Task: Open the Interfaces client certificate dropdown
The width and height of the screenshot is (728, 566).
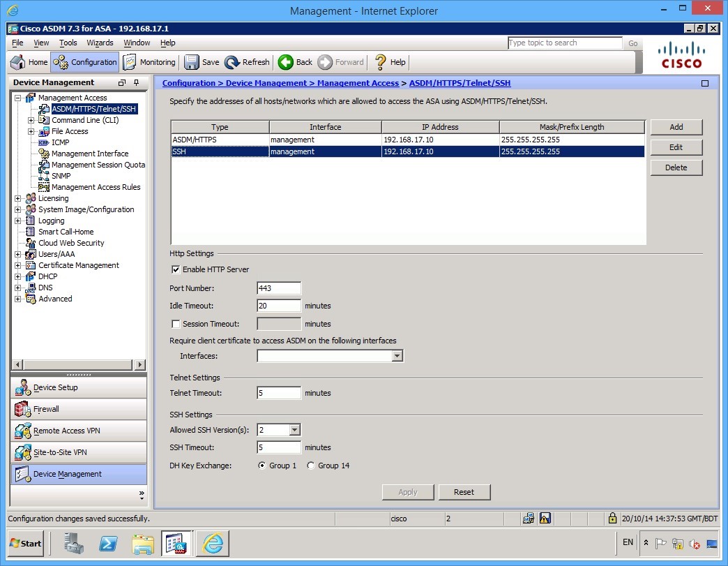Action: coord(396,356)
